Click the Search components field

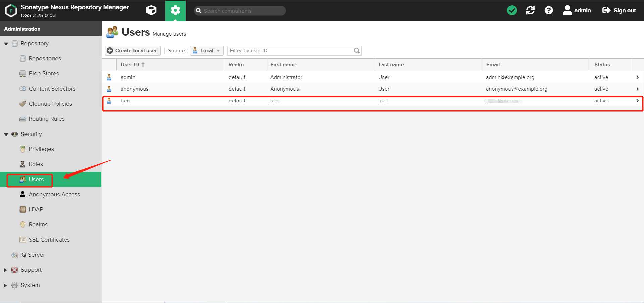pyautogui.click(x=240, y=11)
